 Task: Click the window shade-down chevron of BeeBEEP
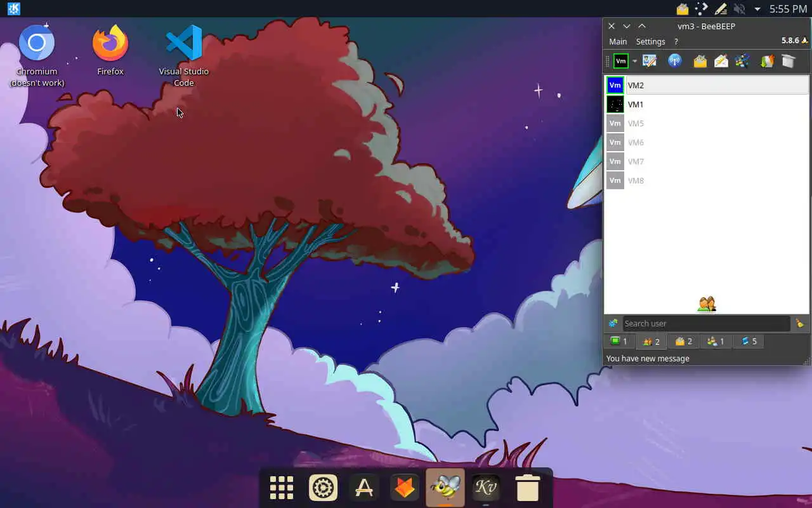point(627,26)
